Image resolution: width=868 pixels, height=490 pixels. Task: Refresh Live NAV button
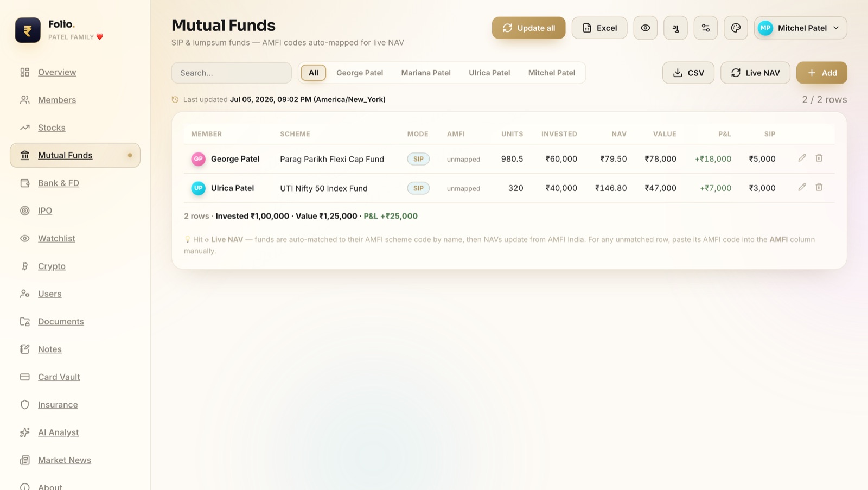tap(755, 73)
